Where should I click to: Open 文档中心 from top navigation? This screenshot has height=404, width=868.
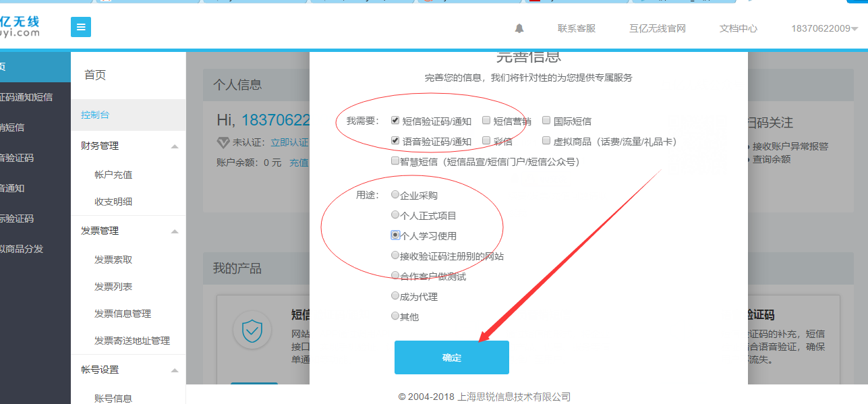(x=739, y=28)
